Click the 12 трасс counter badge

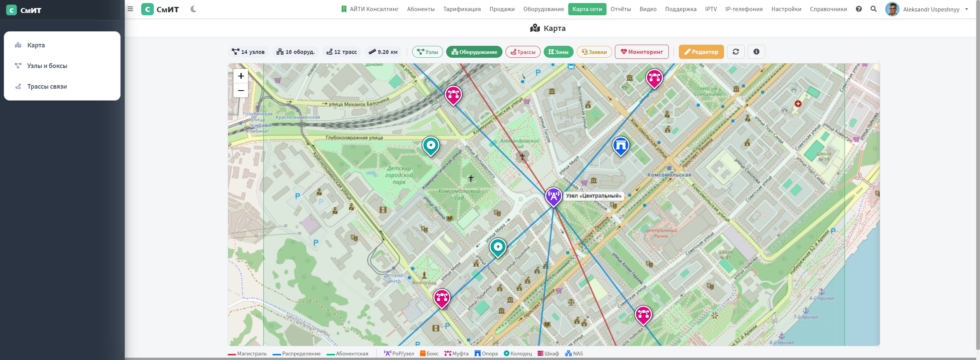click(341, 52)
